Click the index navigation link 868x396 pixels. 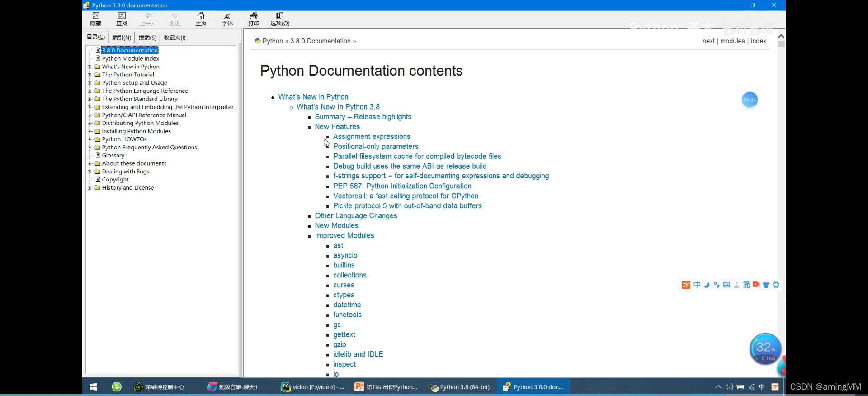tap(759, 41)
